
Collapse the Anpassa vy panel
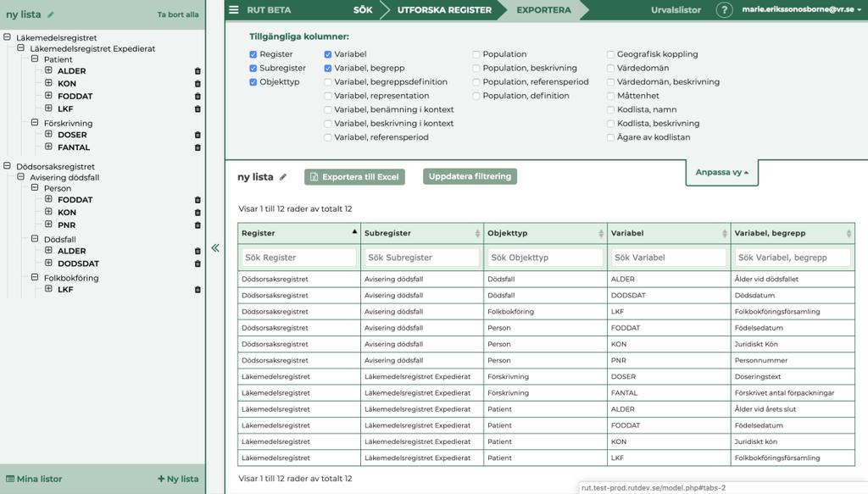tap(722, 173)
